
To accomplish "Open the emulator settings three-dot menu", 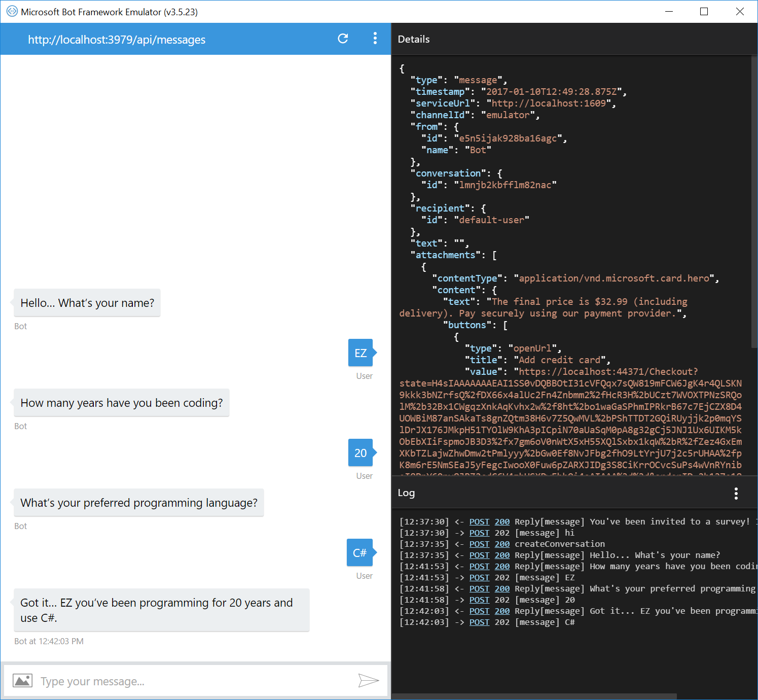I will (375, 39).
